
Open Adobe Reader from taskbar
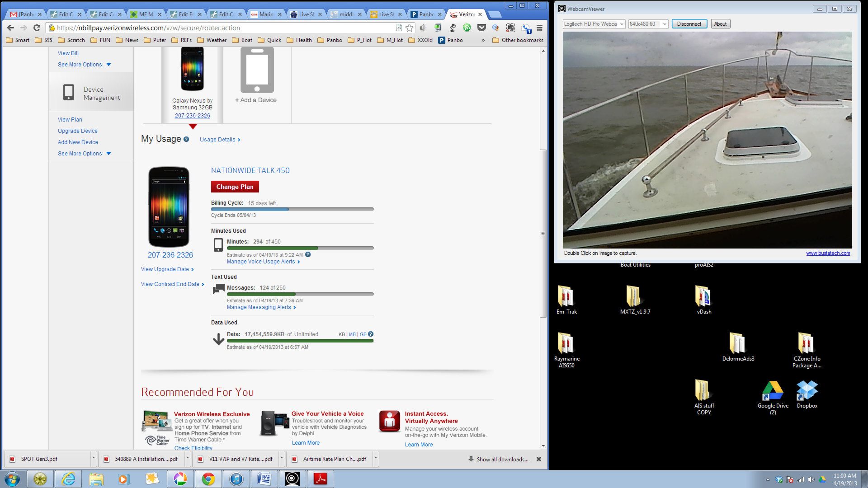point(321,479)
